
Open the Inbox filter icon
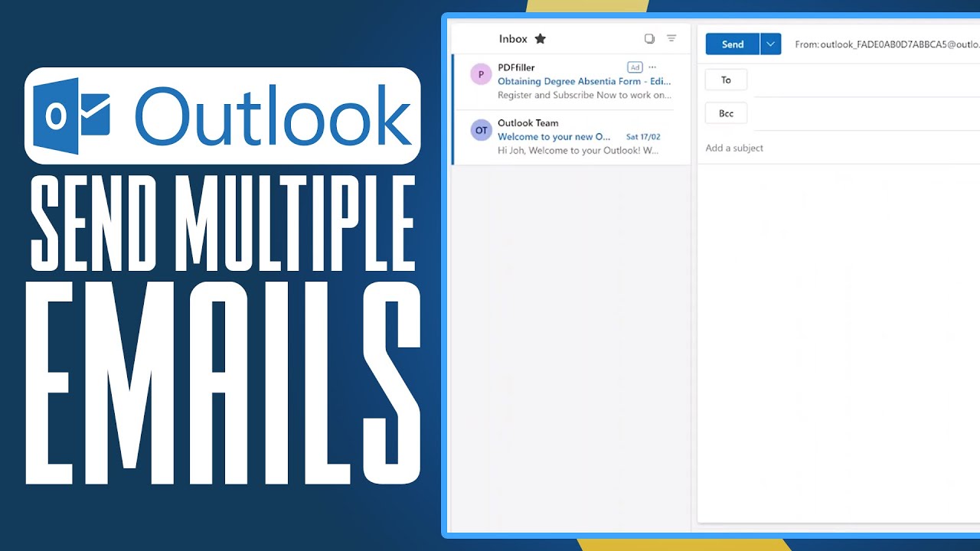pyautogui.click(x=671, y=38)
